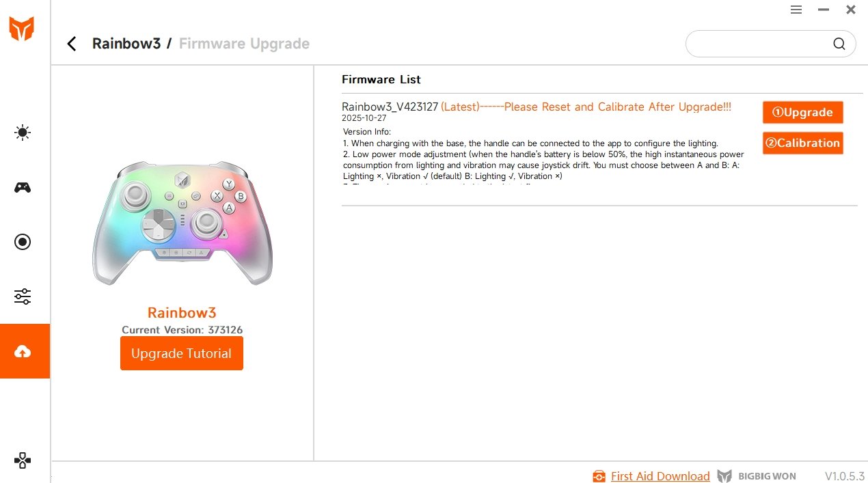Open the lighting settings sidebar icon

(x=23, y=133)
